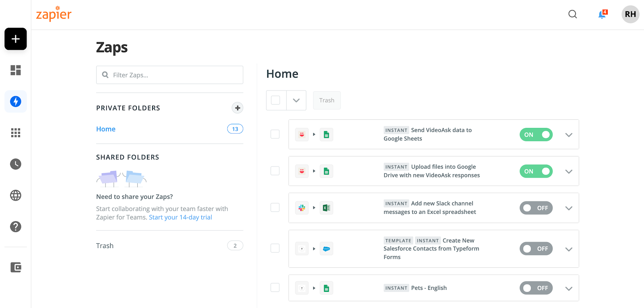The height and width of the screenshot is (308, 644).
Task: Check the Send VideoAsk data Zap checkbox
Action: (275, 134)
